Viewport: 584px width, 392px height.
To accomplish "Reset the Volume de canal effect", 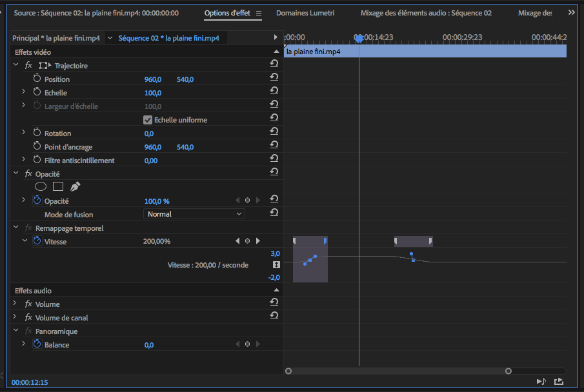I will 274,316.
